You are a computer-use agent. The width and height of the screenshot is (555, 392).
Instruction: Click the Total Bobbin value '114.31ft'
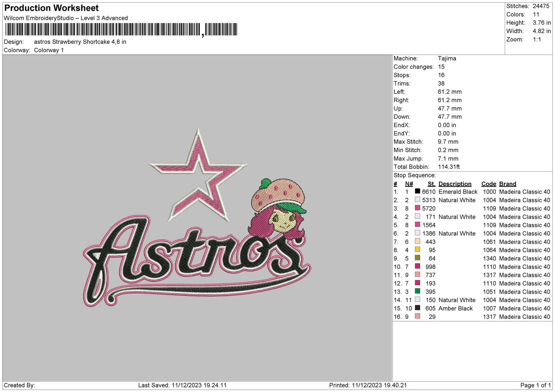pos(449,167)
